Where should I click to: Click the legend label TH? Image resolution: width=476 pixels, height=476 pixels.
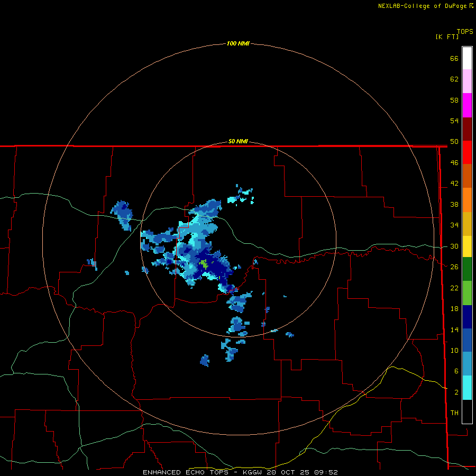(x=454, y=413)
